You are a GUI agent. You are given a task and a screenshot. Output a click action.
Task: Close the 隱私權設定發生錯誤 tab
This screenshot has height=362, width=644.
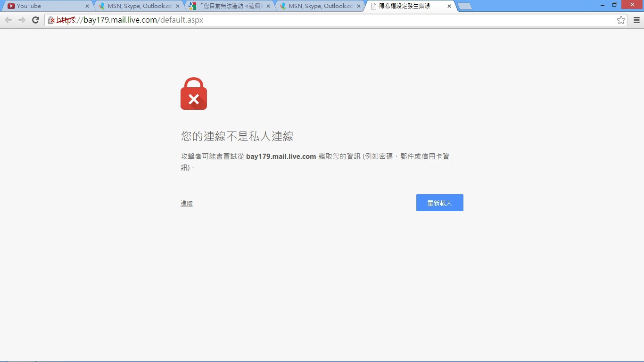449,6
